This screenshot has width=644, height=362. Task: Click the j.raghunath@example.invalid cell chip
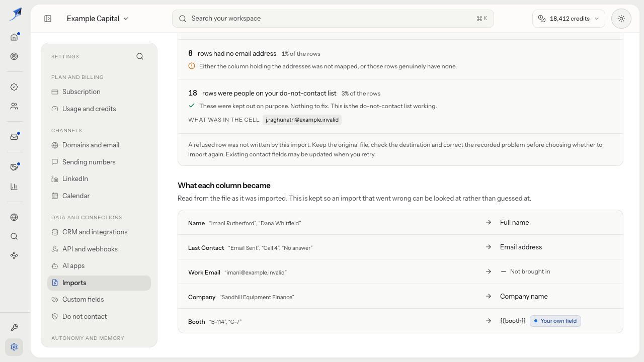tap(302, 120)
